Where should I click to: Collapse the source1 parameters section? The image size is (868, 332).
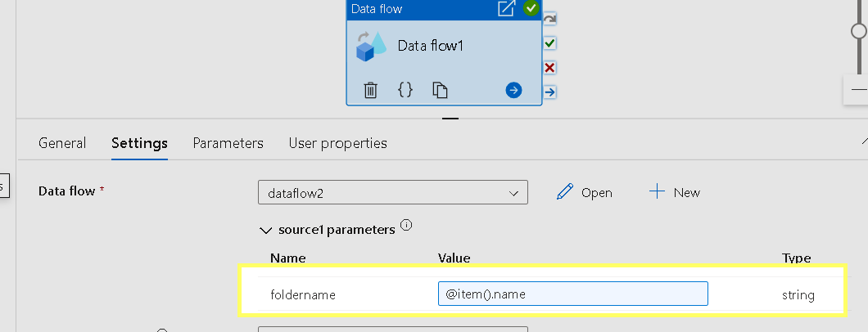(264, 230)
